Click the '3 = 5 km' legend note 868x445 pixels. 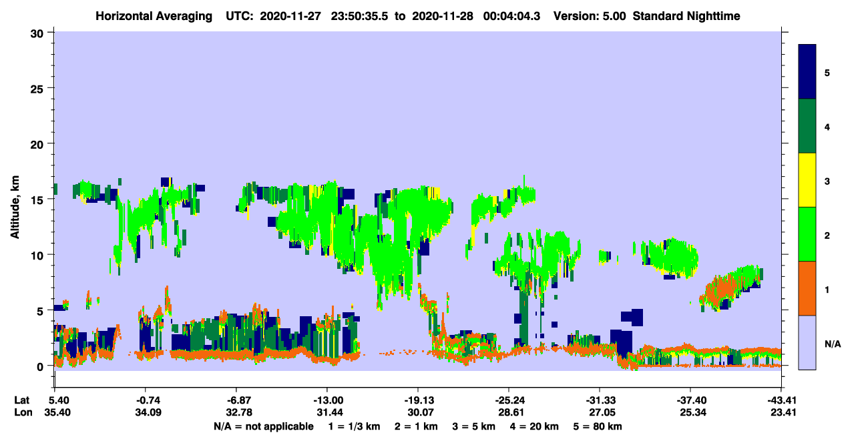(473, 426)
